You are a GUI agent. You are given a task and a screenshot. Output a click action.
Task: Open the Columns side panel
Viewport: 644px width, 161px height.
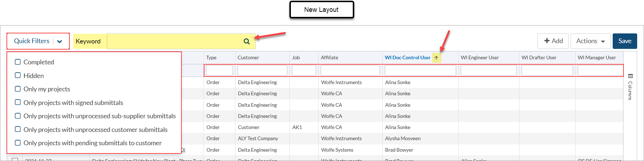point(630,87)
